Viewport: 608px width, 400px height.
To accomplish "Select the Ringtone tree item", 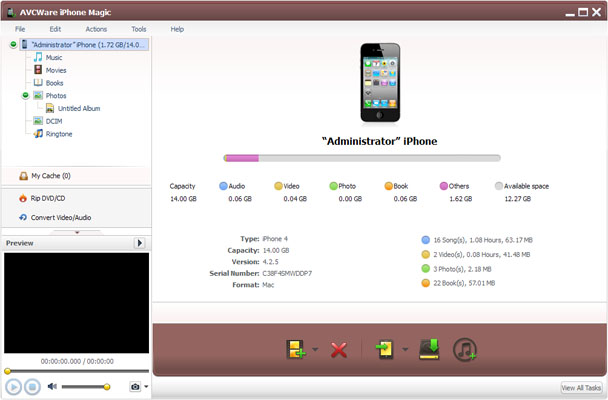I will click(59, 134).
